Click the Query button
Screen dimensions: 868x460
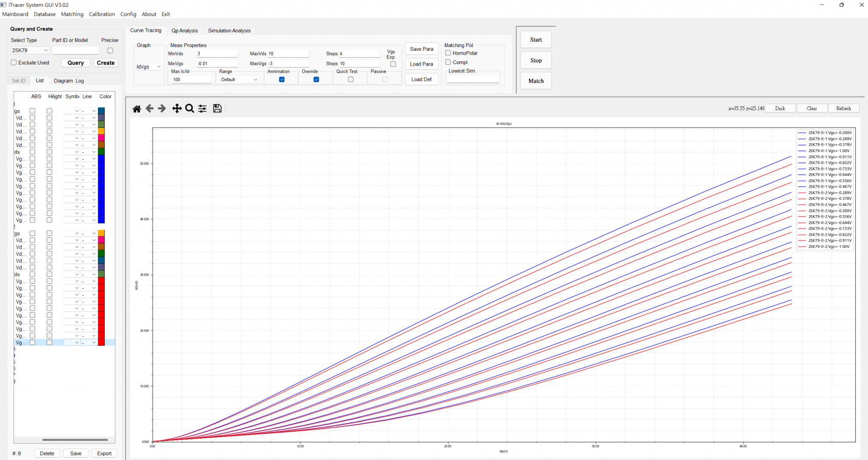[75, 63]
